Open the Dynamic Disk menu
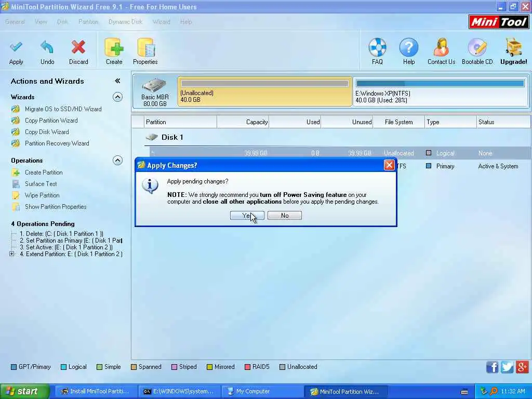Screen dimensions: 532x399 tap(125, 22)
